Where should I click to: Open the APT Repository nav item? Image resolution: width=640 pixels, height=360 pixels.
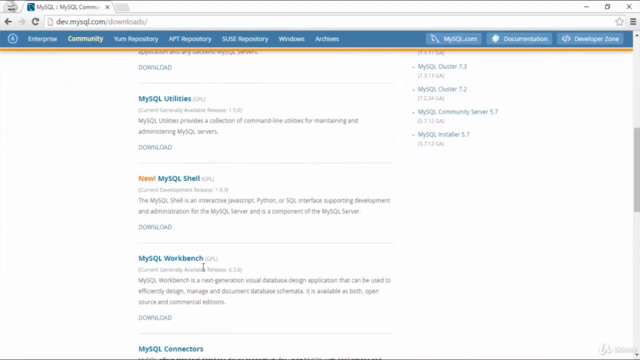click(190, 39)
